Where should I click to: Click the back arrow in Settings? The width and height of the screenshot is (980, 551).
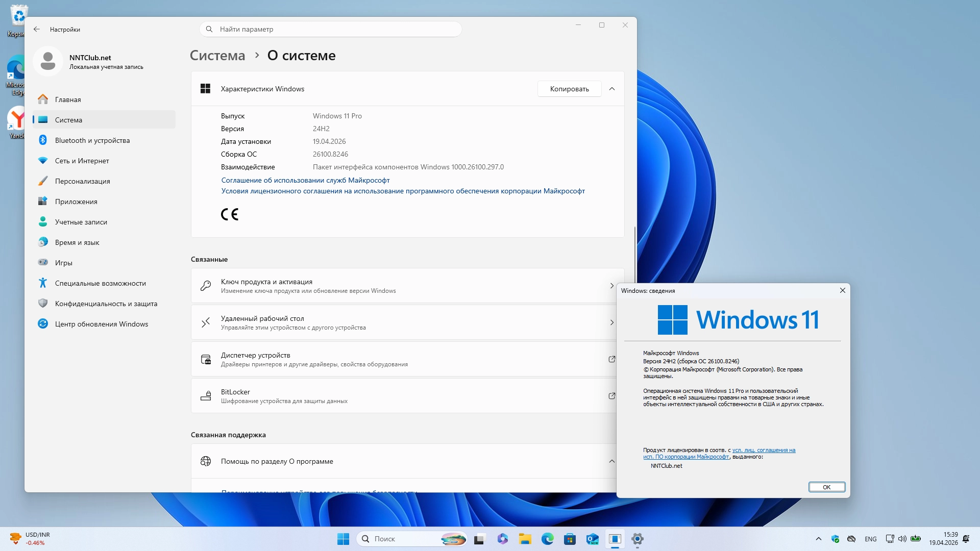pos(37,29)
